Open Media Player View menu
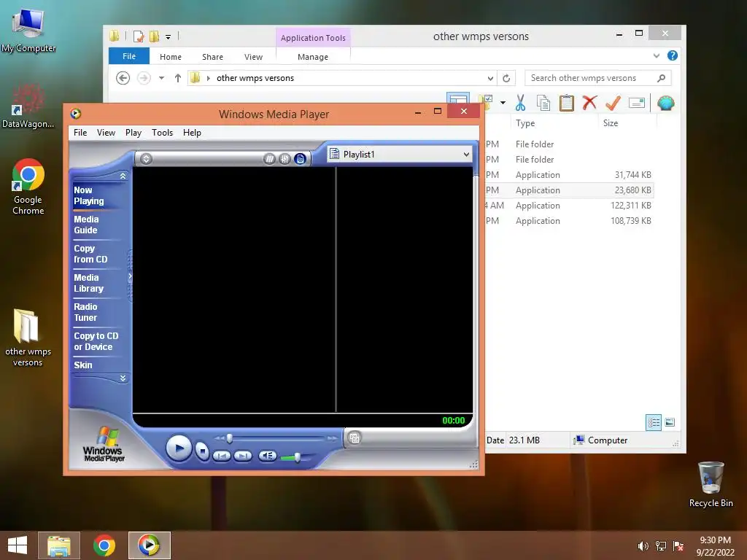 pos(106,133)
